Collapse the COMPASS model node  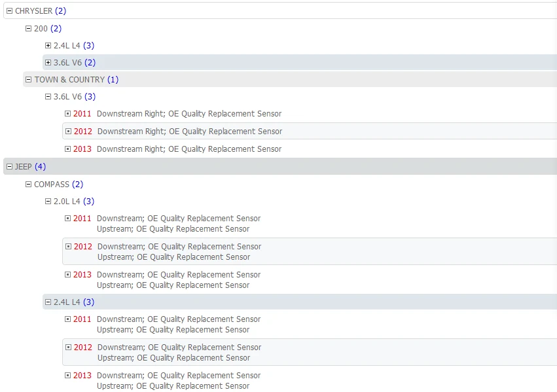point(28,185)
